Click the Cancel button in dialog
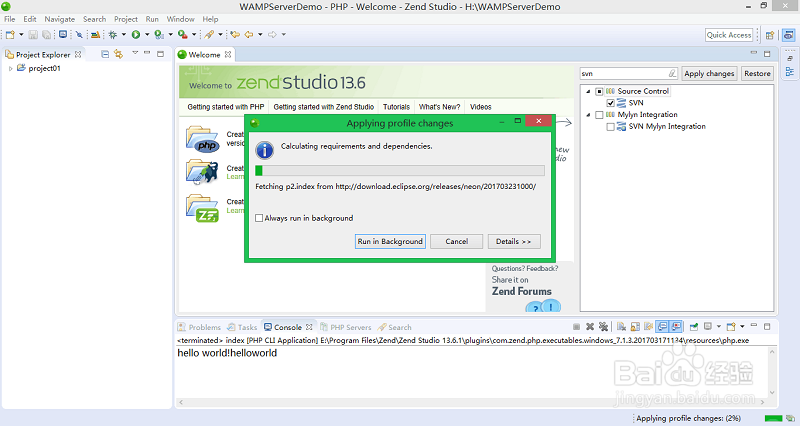Viewport: 800px width, 426px height. point(457,241)
